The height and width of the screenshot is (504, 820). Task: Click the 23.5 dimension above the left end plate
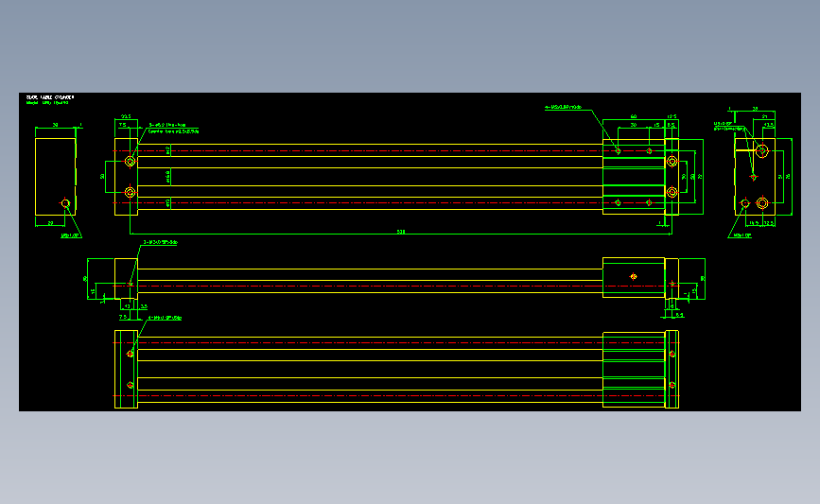coord(126,116)
